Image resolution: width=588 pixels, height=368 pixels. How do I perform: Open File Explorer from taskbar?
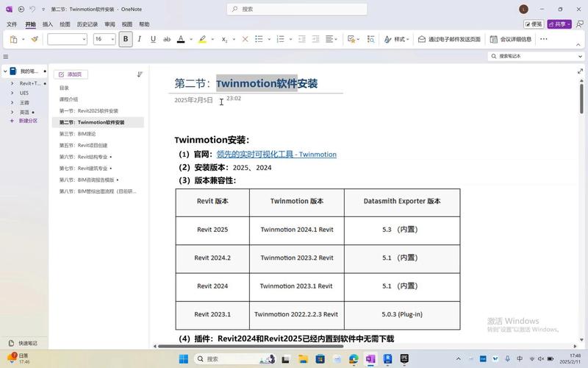[x=303, y=359]
